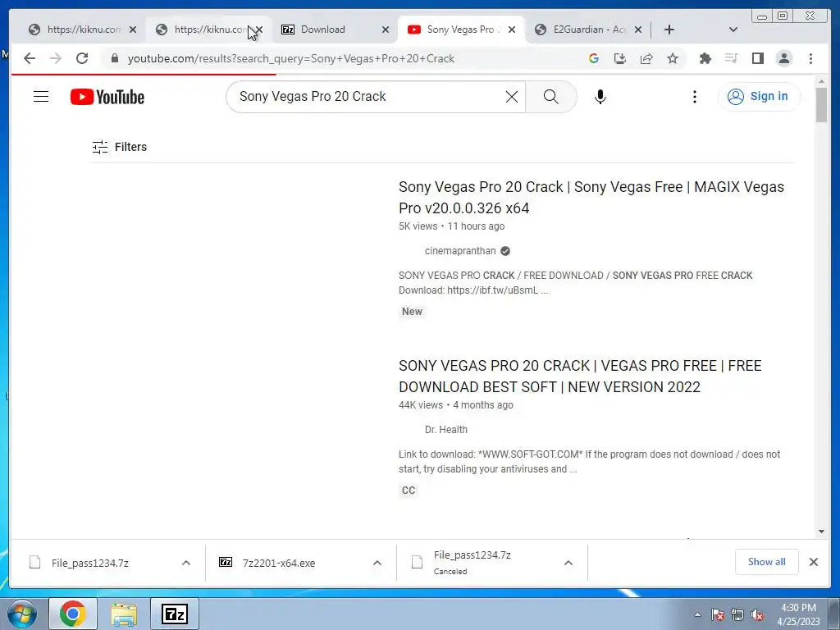Viewport: 840px width, 630px height.
Task: Open Chrome's three-dot customize menu
Action: click(x=810, y=58)
